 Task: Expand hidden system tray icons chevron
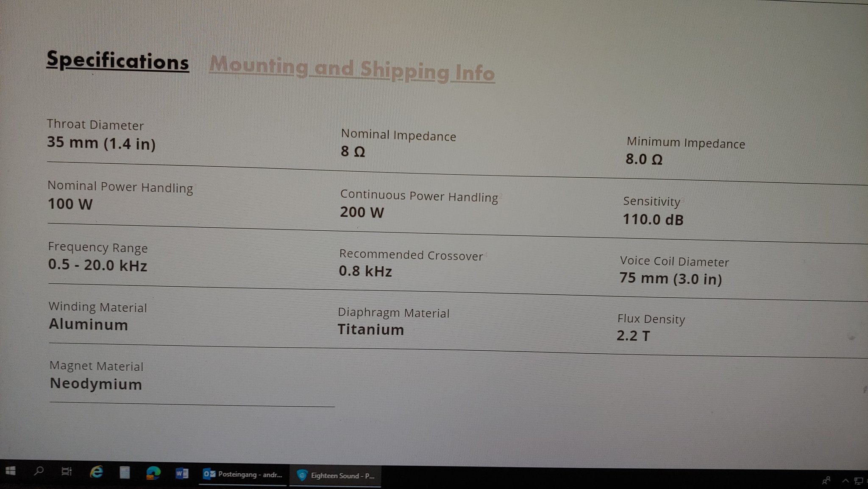pos(845,481)
